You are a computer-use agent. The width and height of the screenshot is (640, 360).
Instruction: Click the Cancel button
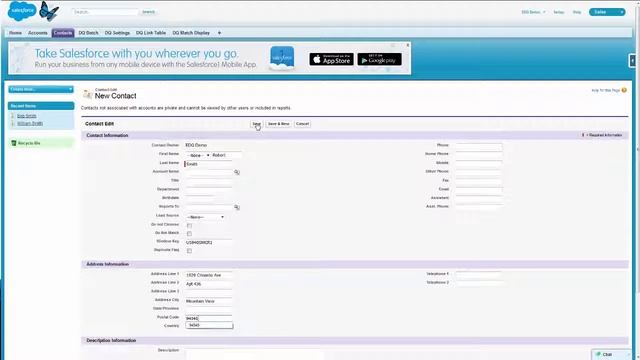[302, 124]
